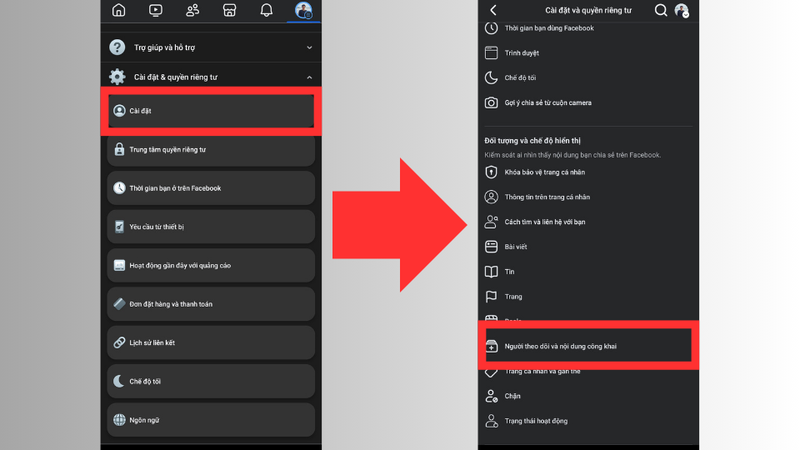800x450 pixels.
Task: Open Chế độ tối in left menu
Action: click(211, 381)
